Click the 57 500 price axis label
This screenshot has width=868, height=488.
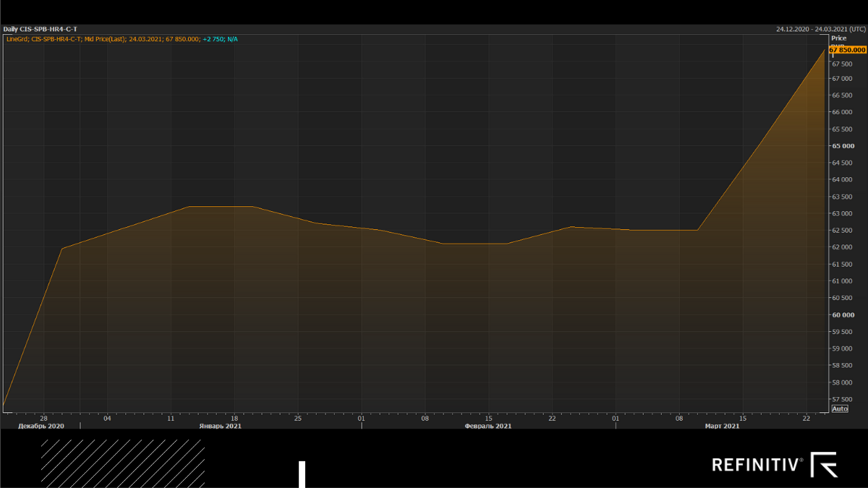click(841, 399)
